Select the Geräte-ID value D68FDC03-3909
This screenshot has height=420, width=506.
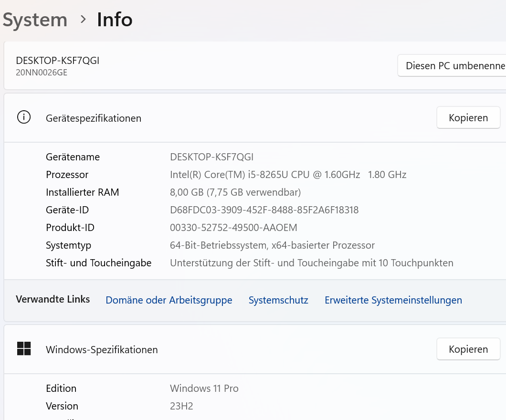coord(264,210)
